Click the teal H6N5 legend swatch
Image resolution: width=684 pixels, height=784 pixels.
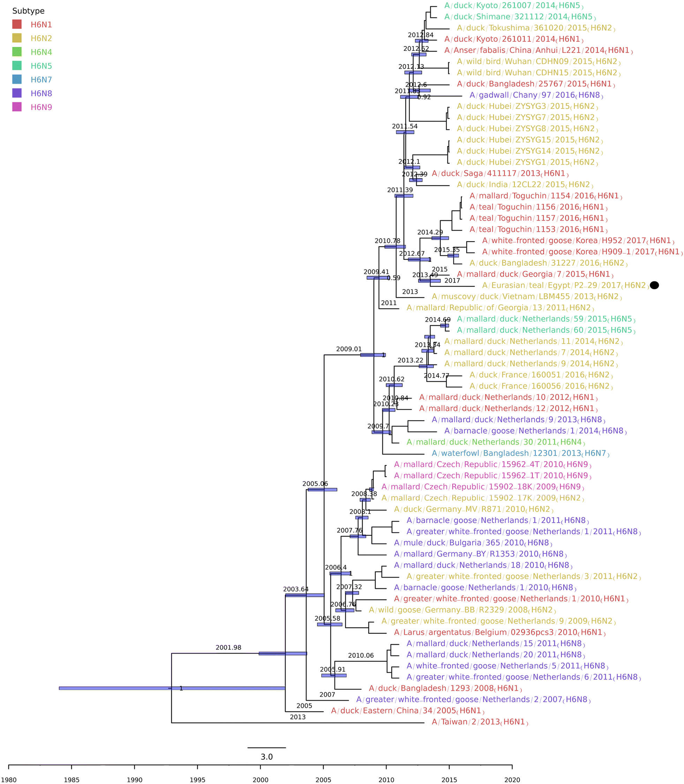pos(17,66)
